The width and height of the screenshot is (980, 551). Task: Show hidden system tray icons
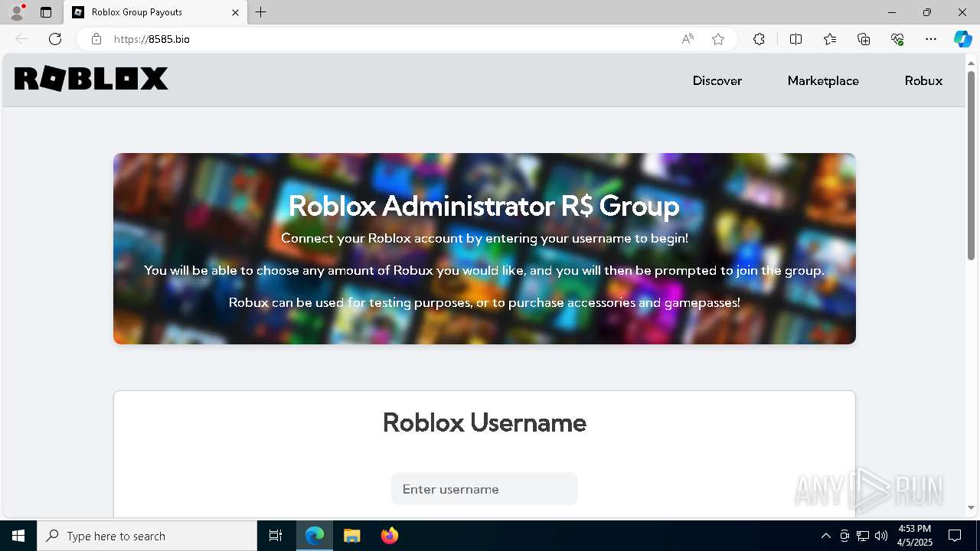(825, 536)
